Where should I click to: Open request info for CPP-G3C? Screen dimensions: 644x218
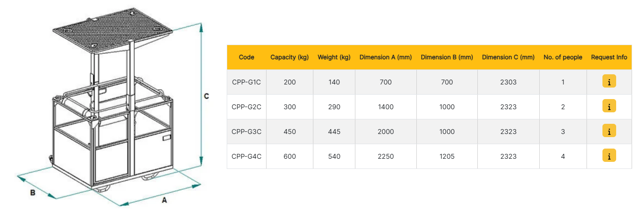(x=609, y=131)
